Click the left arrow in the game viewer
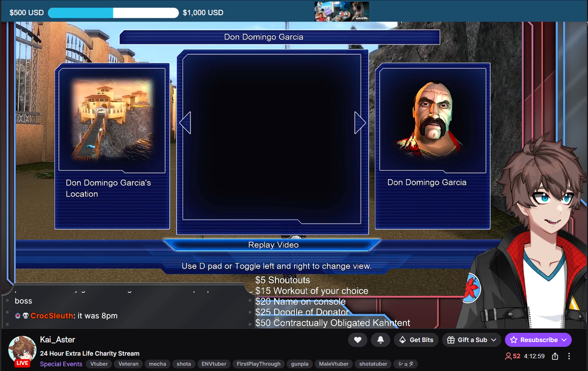Screen dimensions: 588x371 (x=185, y=122)
